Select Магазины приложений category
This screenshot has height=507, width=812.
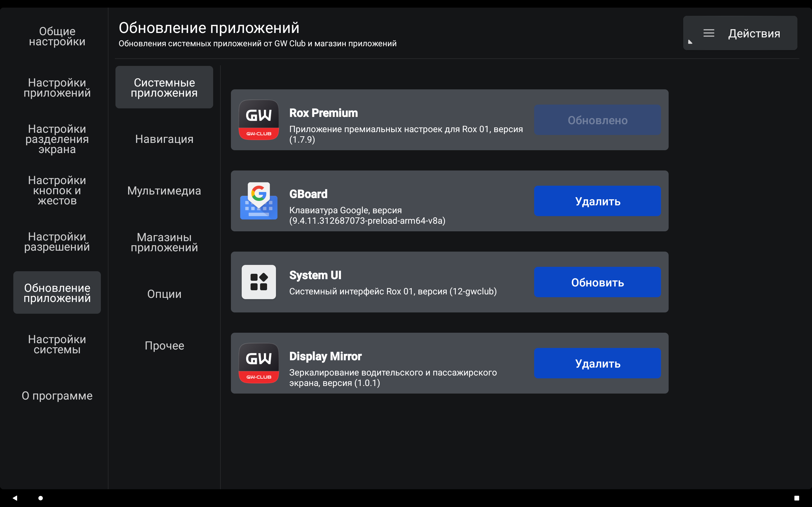pos(164,242)
